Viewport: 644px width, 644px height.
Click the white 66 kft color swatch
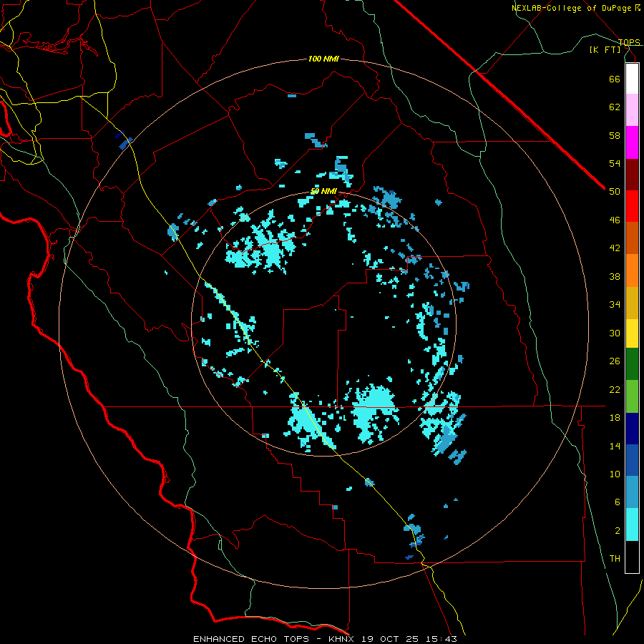[632, 79]
